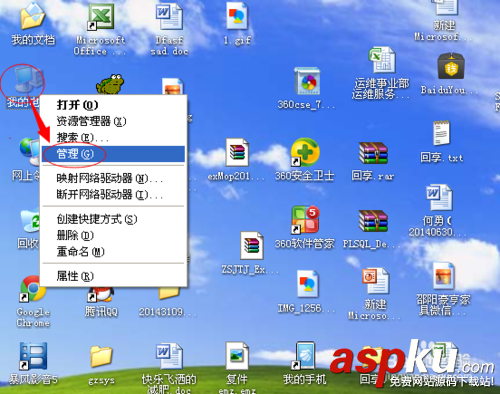Open the gzsys folder
Image resolution: width=500 pixels, height=394 pixels.
[x=101, y=357]
